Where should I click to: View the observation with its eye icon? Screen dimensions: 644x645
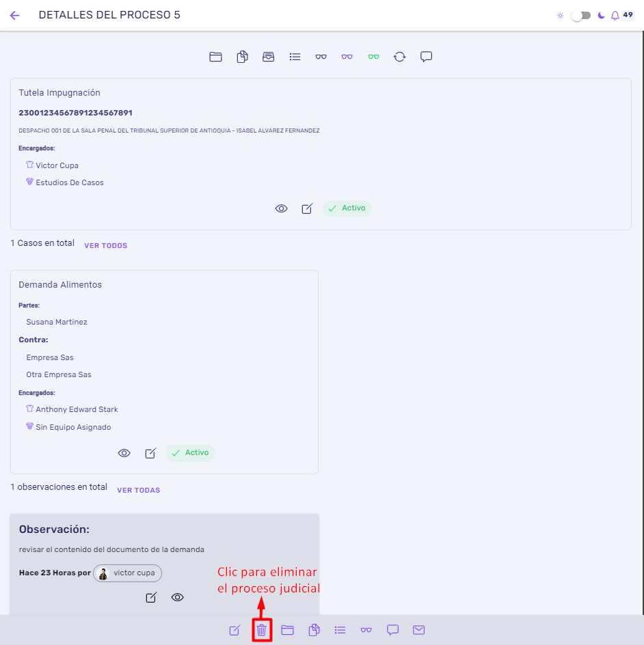(177, 597)
